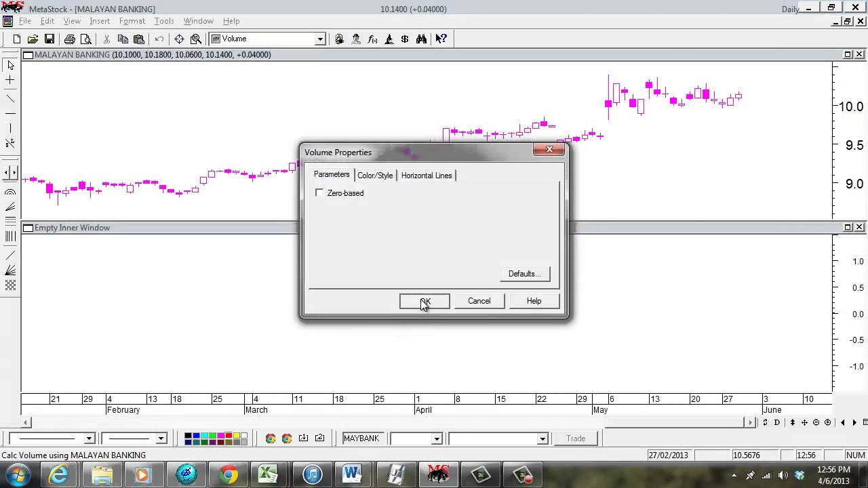Click the microscope toolbar icon
Screen dimensions: 868x488
[389, 39]
